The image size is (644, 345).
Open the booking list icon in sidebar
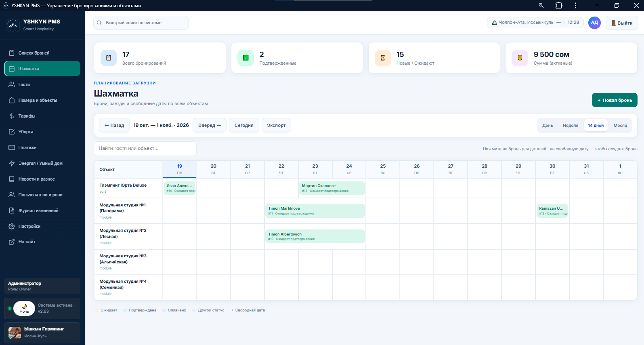click(12, 53)
